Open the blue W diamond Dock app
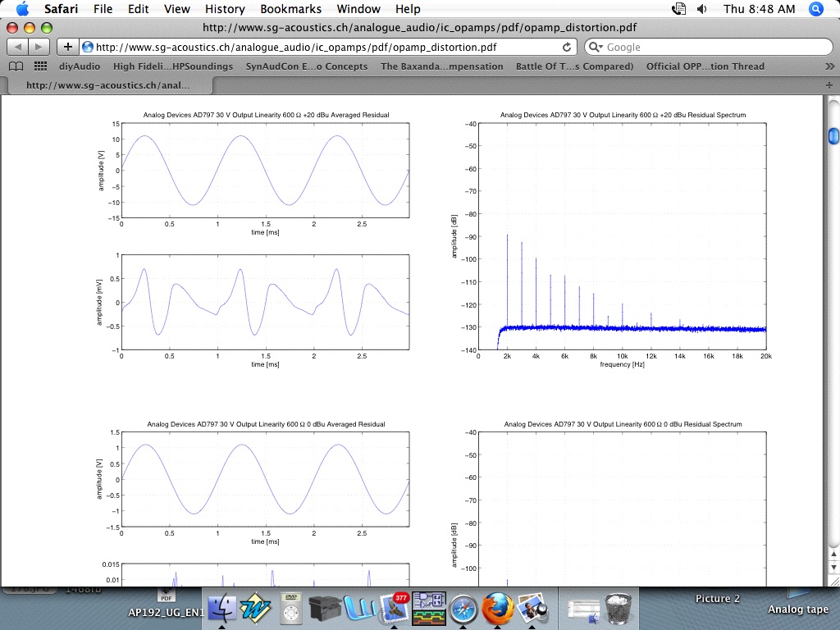The height and width of the screenshot is (630, 840). click(x=255, y=609)
